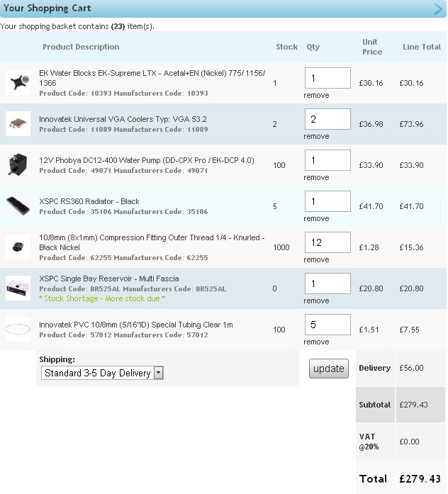Select the Standard 3-5 Day Delivery combo box
This screenshot has width=448, height=494.
(102, 373)
